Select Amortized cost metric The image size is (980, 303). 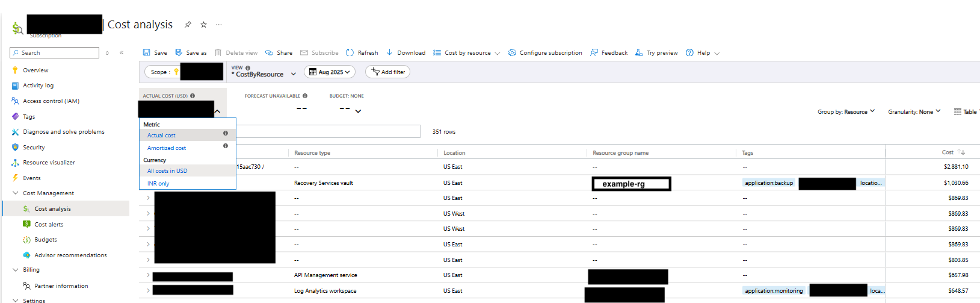click(x=167, y=148)
